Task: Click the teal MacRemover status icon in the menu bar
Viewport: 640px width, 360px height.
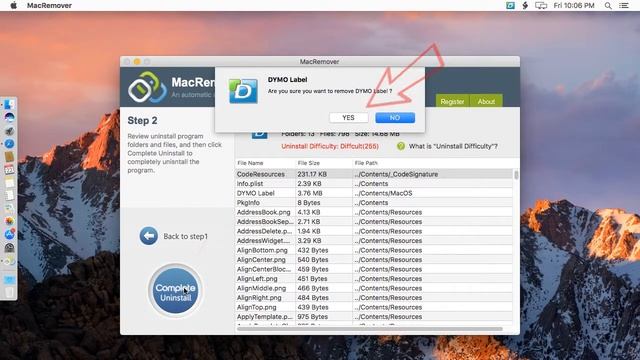Action: (x=510, y=5)
